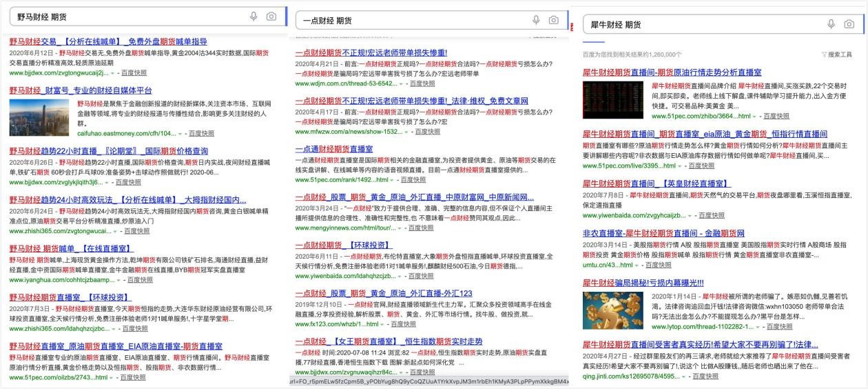
Task: Expand arrow beside www.bjjdwx.com/zvgtongwucaij2j URL
Action: tap(113, 72)
